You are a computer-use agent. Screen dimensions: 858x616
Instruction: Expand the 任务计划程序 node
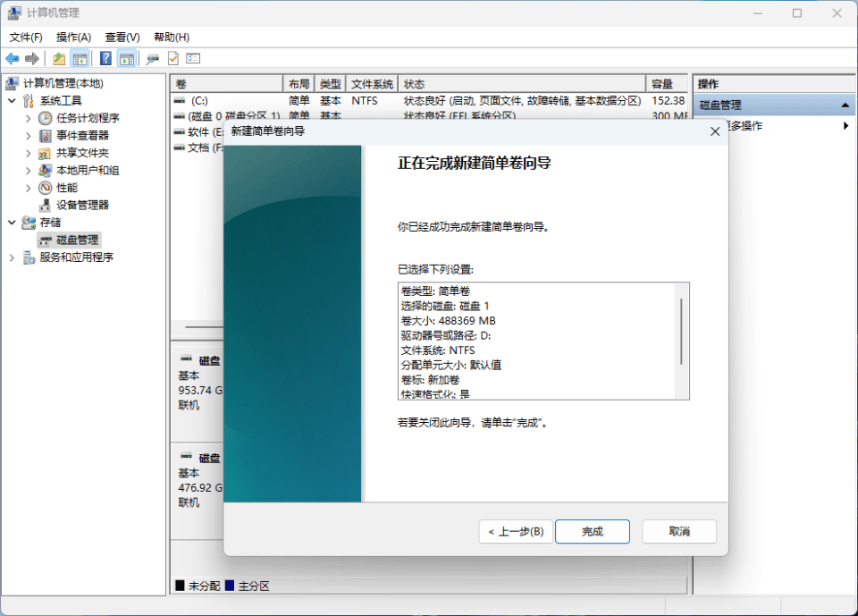point(29,118)
